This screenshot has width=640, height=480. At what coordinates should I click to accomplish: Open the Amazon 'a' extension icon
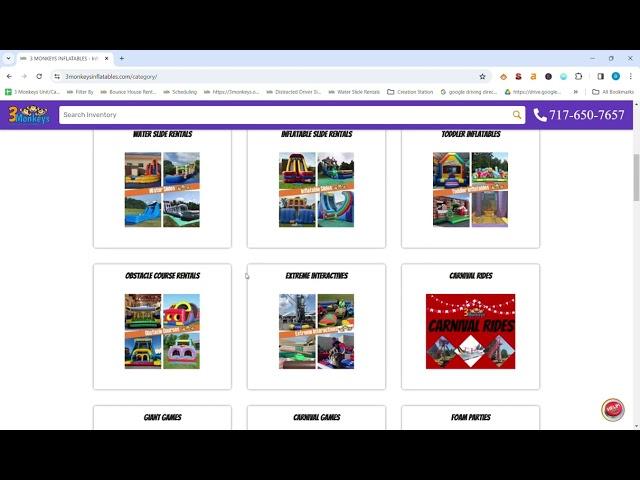[x=533, y=76]
